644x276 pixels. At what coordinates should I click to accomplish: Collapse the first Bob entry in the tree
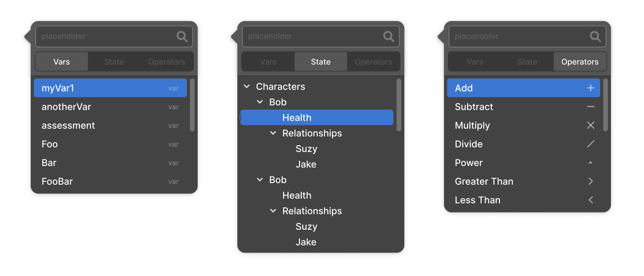(260, 102)
